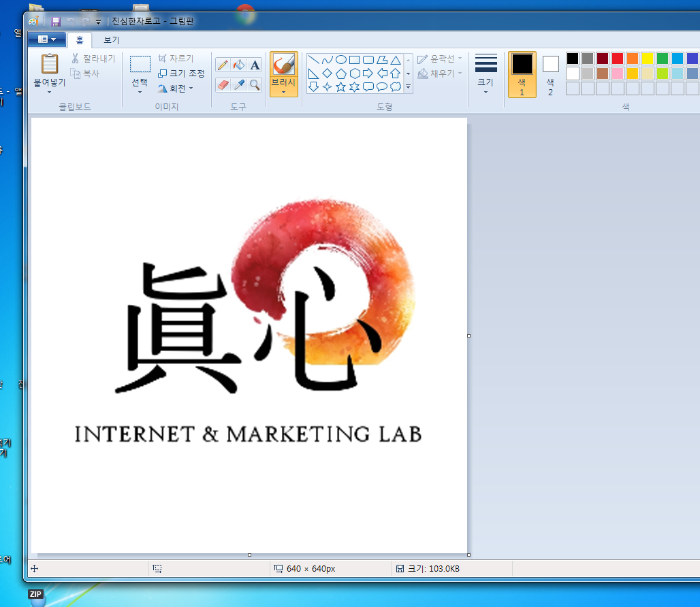Choose the Oval shape
This screenshot has width=700, height=607.
point(341,60)
